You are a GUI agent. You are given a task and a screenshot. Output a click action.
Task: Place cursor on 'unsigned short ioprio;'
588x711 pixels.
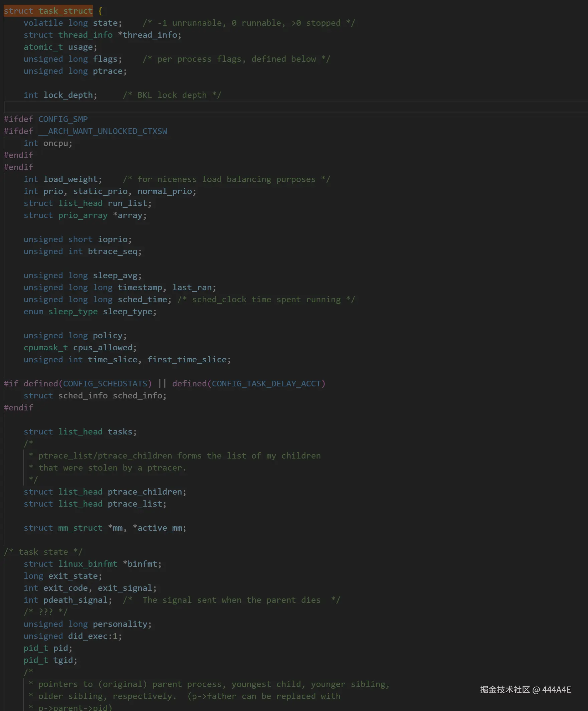77,239
